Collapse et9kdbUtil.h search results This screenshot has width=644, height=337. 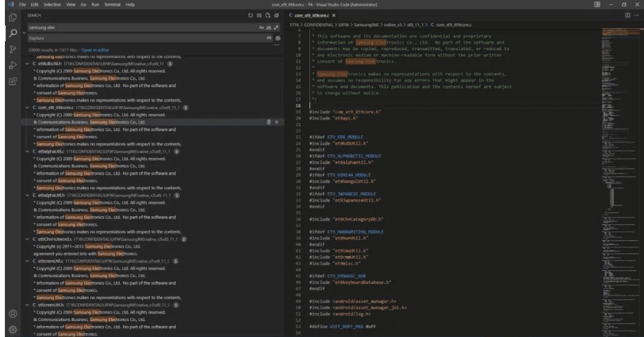click(x=28, y=64)
